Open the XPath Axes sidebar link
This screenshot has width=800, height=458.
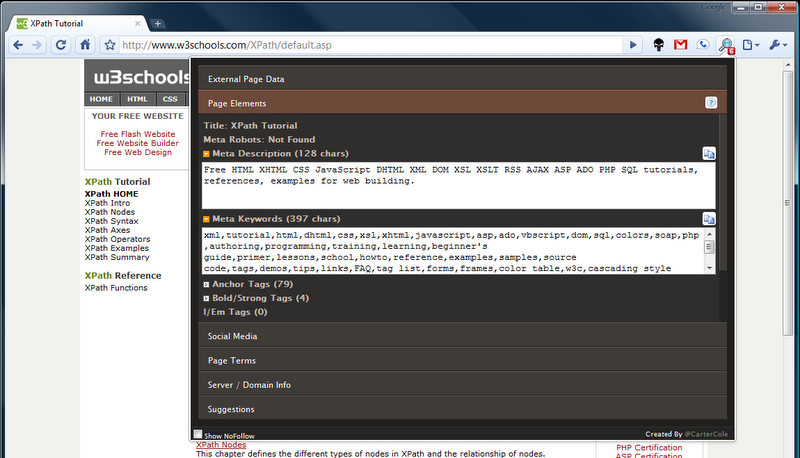click(107, 230)
